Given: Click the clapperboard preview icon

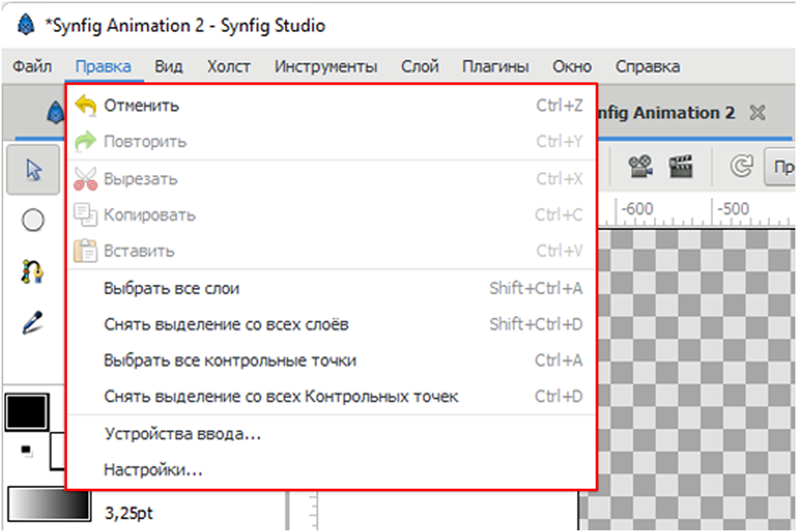Looking at the screenshot, I should (680, 166).
